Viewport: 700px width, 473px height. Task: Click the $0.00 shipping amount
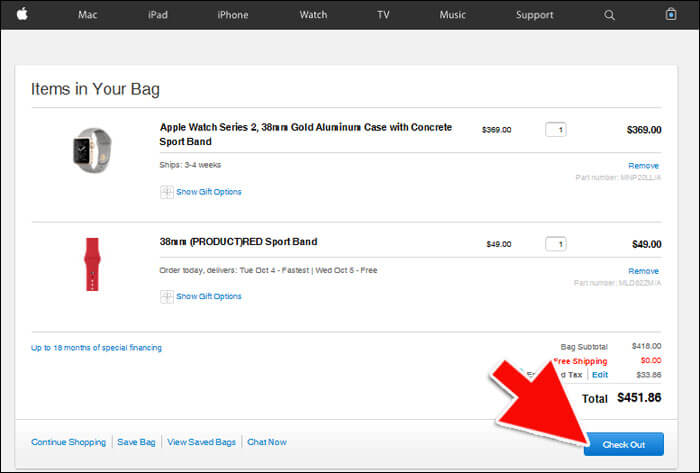(x=651, y=361)
